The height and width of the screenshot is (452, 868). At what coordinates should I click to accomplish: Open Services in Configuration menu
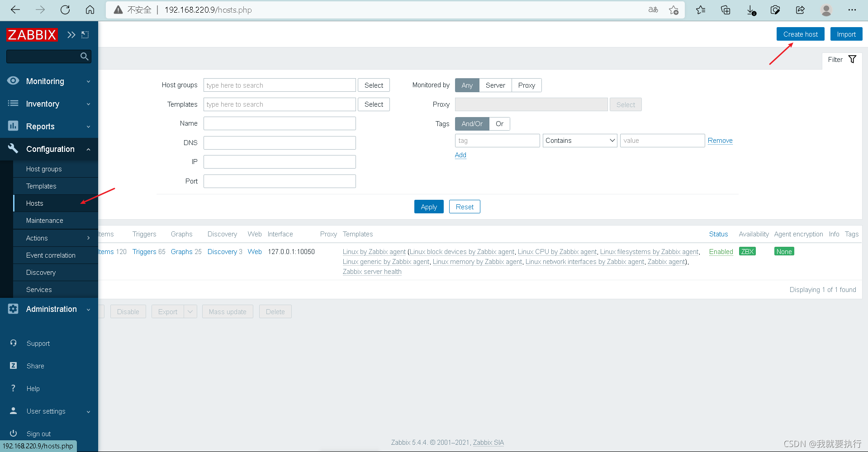[x=39, y=290]
